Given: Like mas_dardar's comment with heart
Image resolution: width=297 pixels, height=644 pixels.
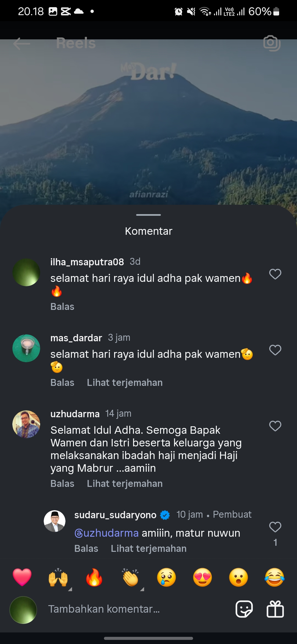Looking at the screenshot, I should coord(275,350).
